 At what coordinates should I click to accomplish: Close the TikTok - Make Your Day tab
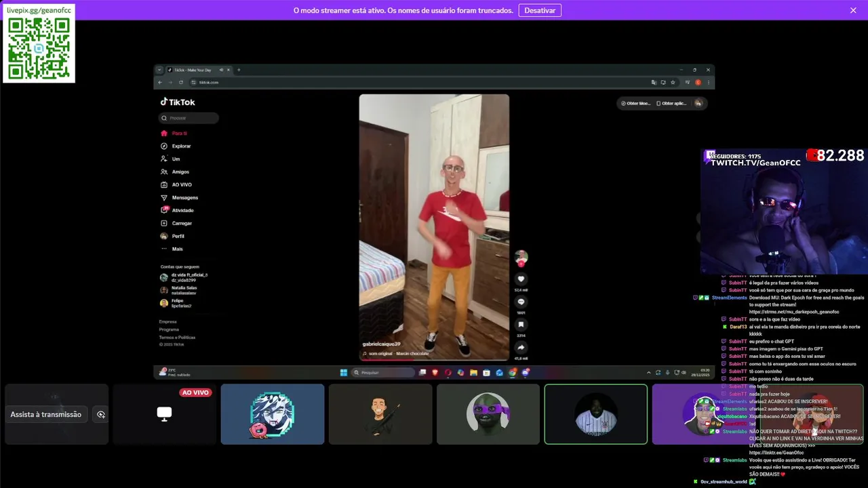(229, 70)
